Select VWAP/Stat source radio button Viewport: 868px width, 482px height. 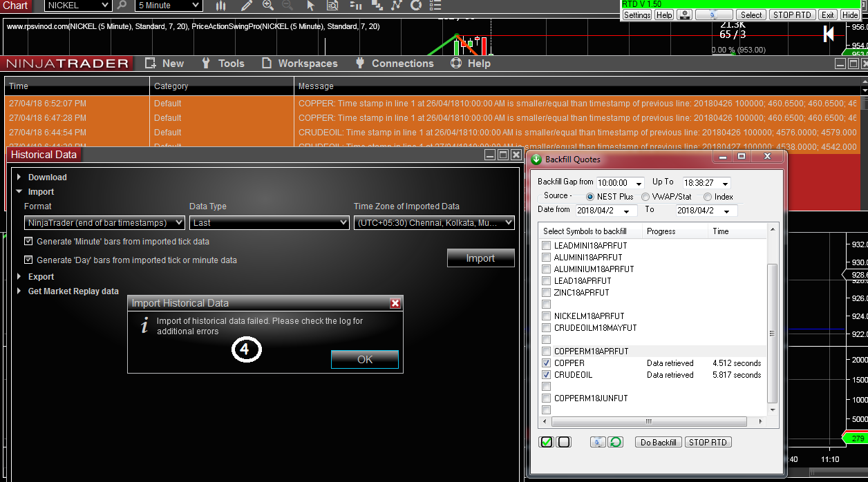tap(645, 197)
